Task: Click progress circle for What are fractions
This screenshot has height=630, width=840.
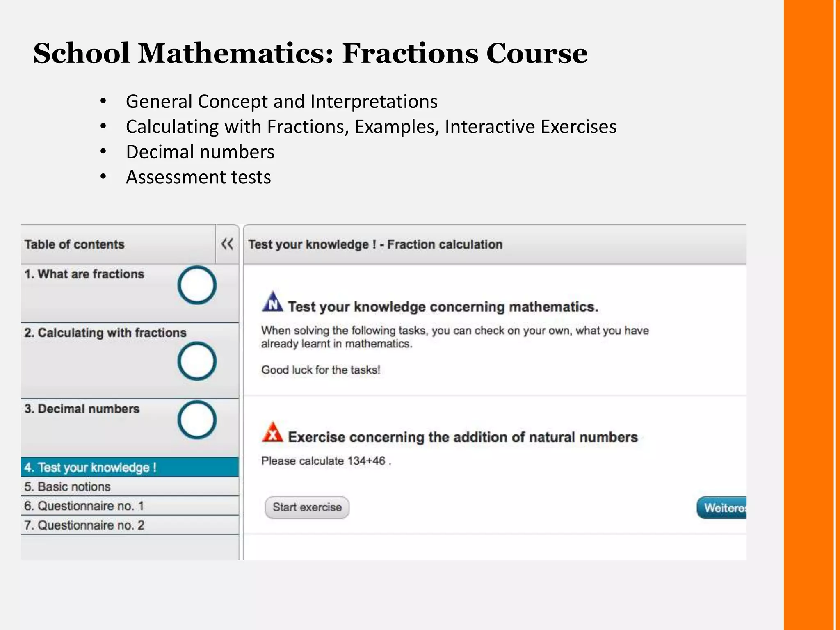Action: coord(197,285)
